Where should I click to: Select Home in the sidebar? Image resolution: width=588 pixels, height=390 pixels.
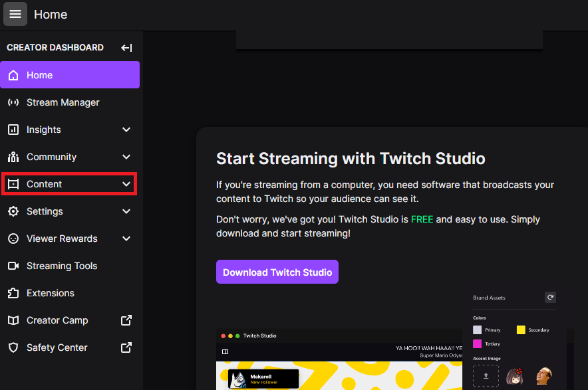point(70,75)
